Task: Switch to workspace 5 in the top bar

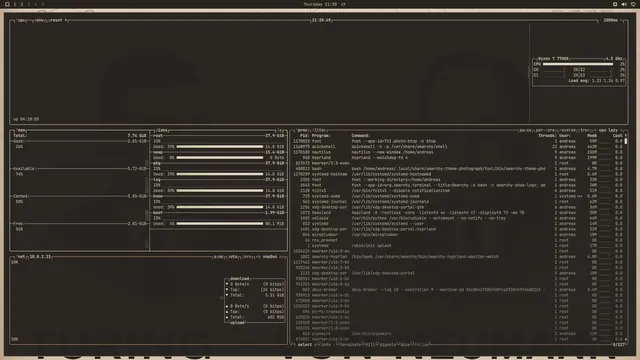Action: pos(42,4)
